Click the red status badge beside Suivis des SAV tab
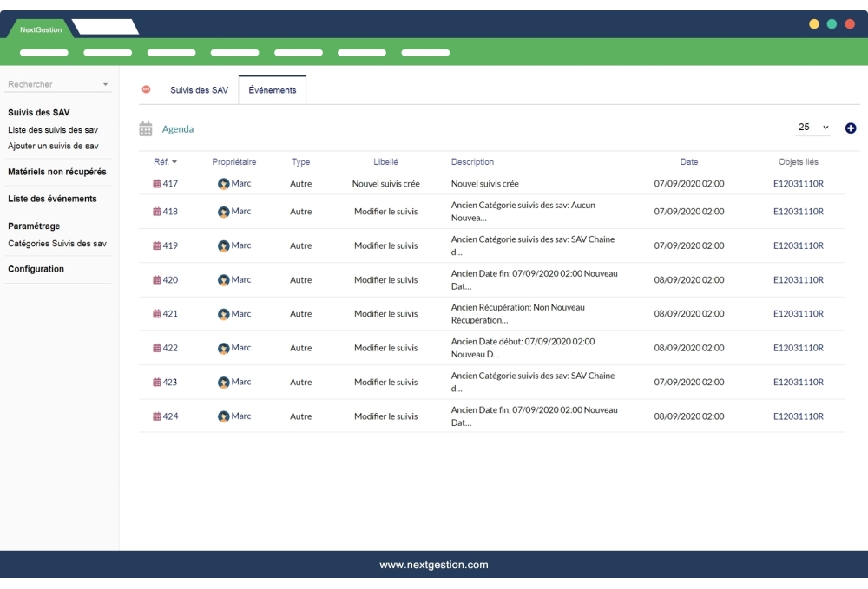Screen dimensions: 868x589 pos(145,88)
